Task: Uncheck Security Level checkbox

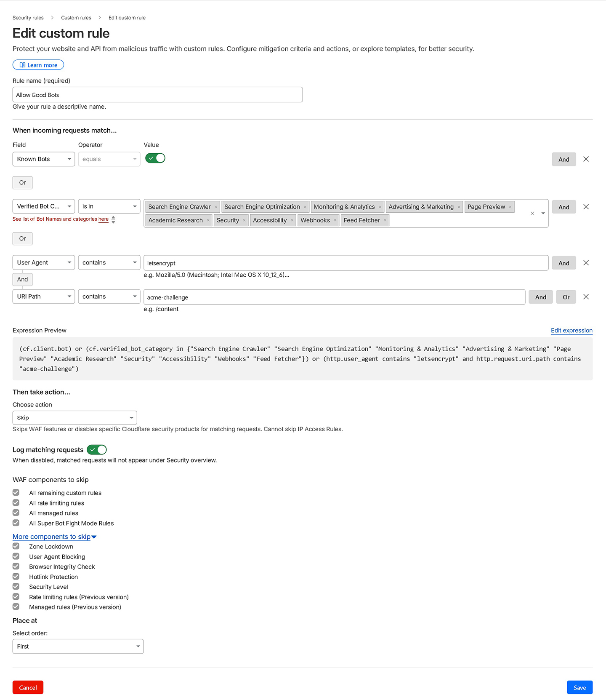Action: (16, 587)
